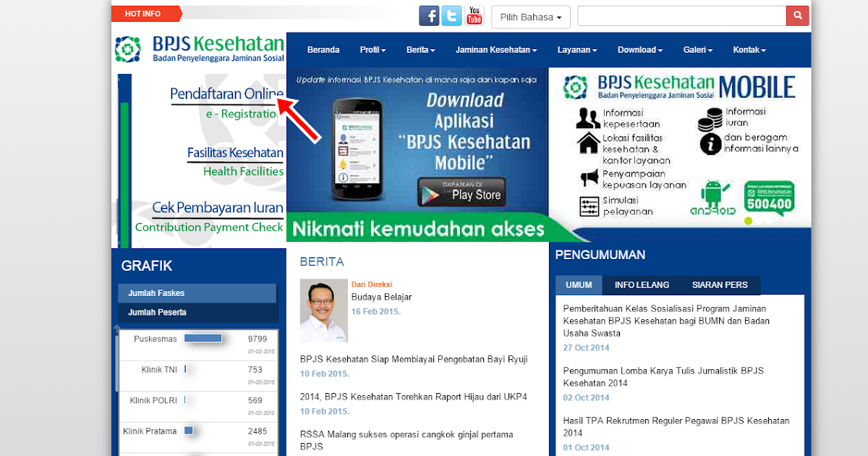Click Dari Direksi portrait photo

324,311
